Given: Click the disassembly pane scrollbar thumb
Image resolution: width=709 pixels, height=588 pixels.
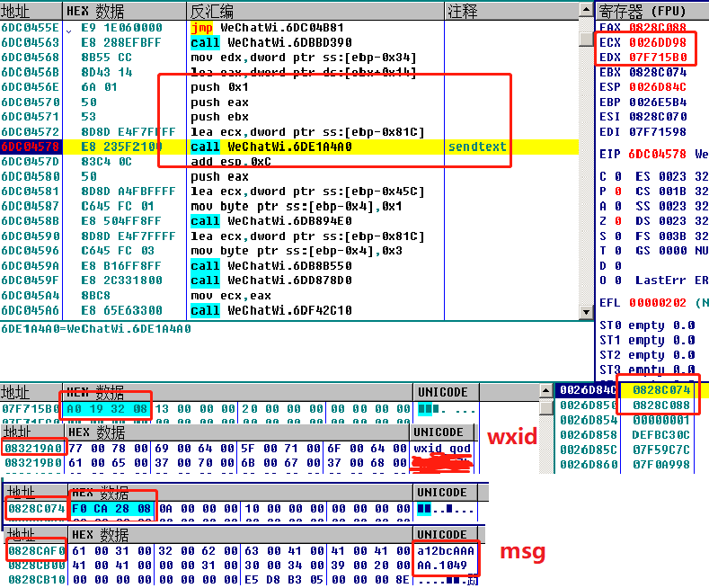Looking at the screenshot, I should (x=586, y=39).
